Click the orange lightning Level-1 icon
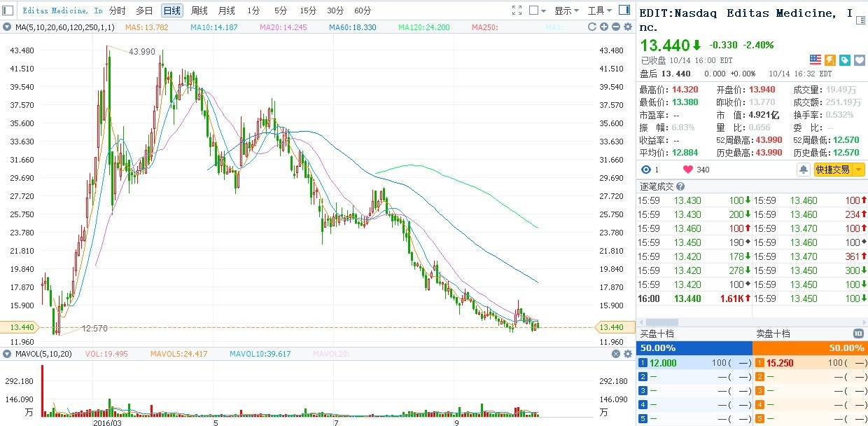This screenshot has height=426, width=868. point(830,60)
